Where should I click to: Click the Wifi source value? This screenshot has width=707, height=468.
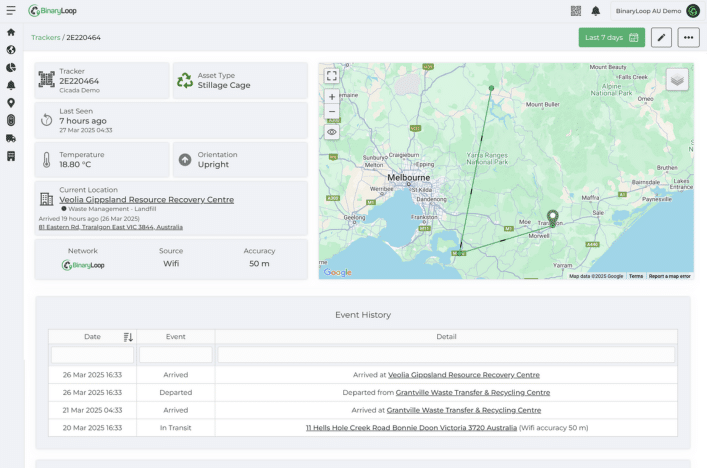[x=171, y=263]
